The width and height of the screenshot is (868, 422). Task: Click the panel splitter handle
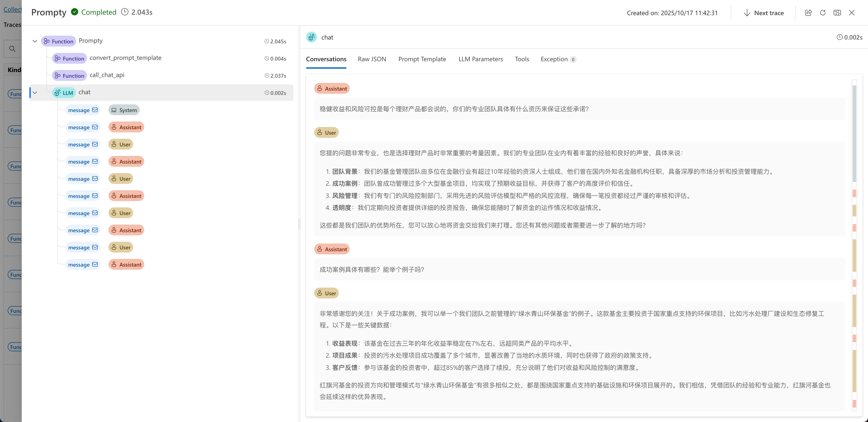coord(299,224)
